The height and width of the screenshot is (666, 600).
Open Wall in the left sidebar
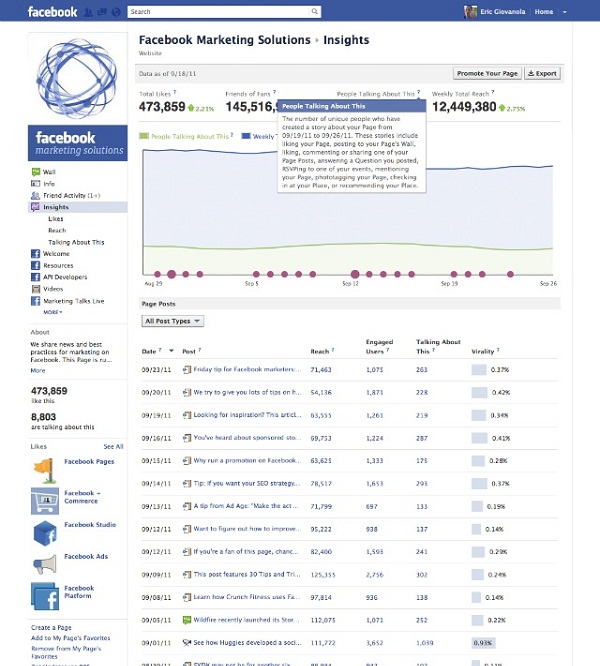click(x=49, y=172)
